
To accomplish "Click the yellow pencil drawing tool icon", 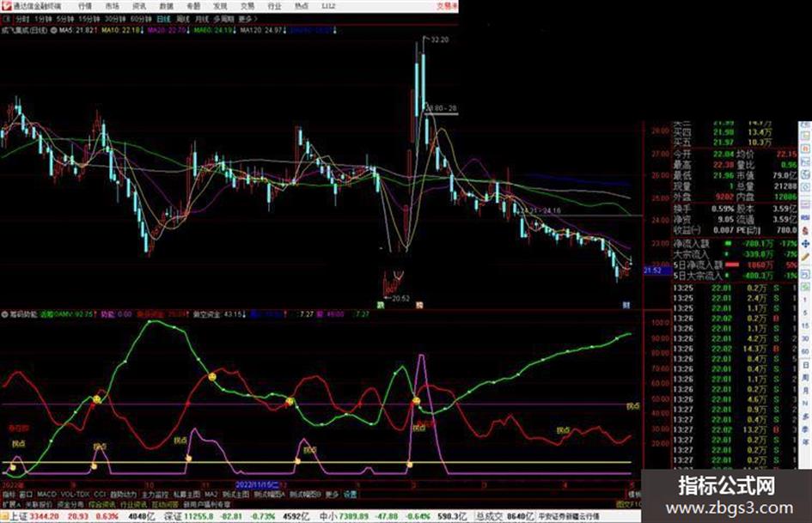I will coord(805,257).
